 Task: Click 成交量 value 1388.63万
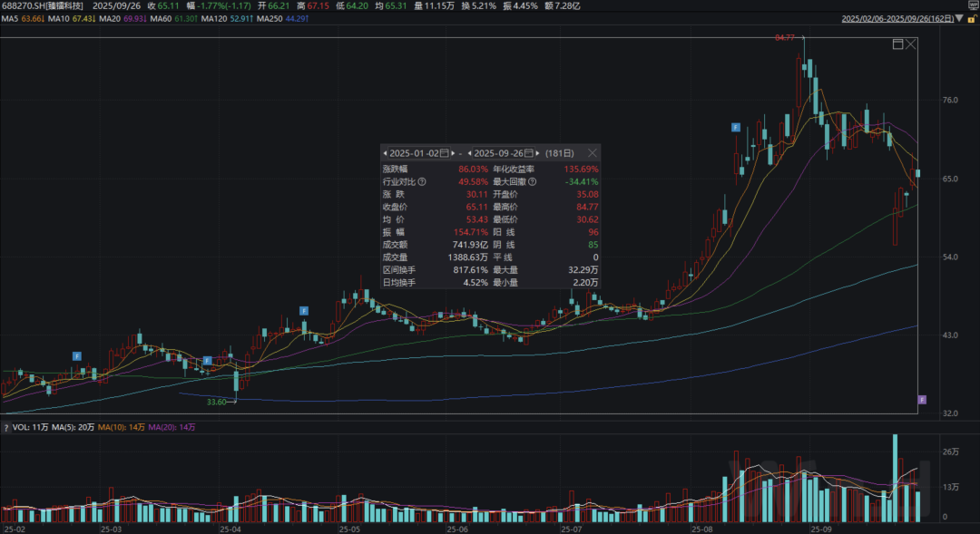[x=468, y=257]
